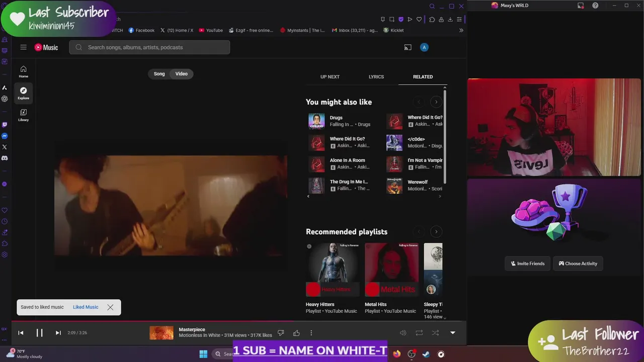644x362 pixels.
Task: Toggle repeat mode
Action: click(419, 333)
